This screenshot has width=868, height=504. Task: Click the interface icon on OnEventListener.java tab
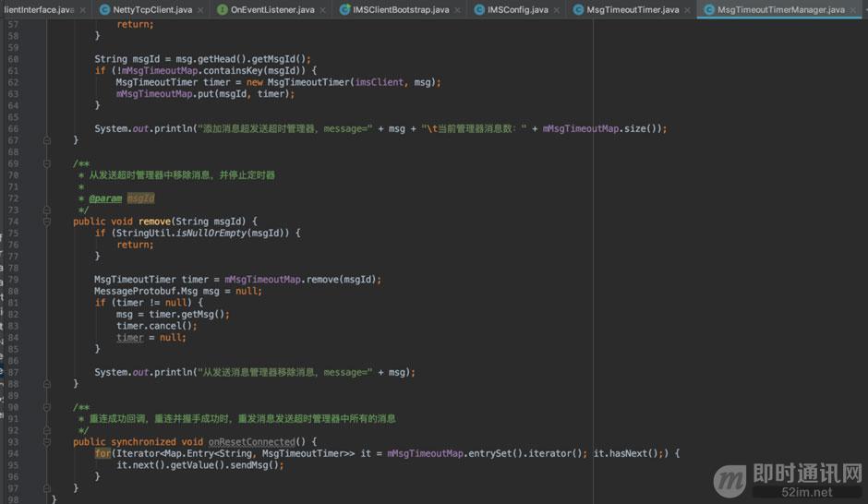coord(222,9)
